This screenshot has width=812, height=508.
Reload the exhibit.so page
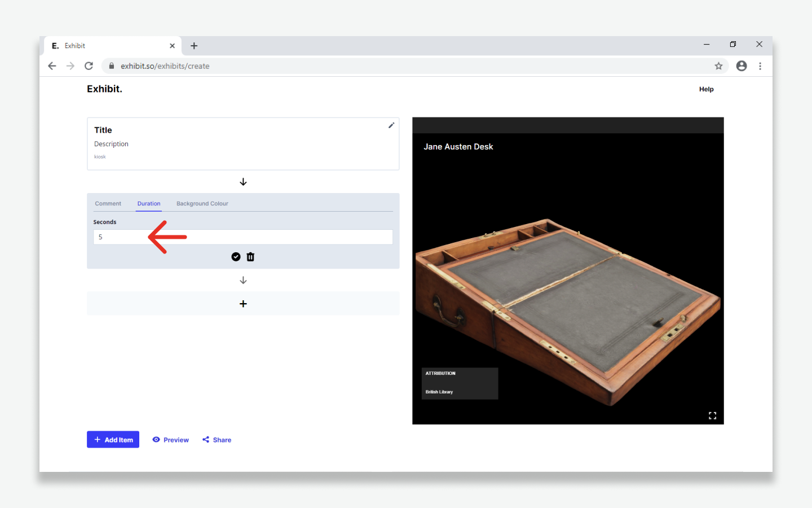click(89, 66)
